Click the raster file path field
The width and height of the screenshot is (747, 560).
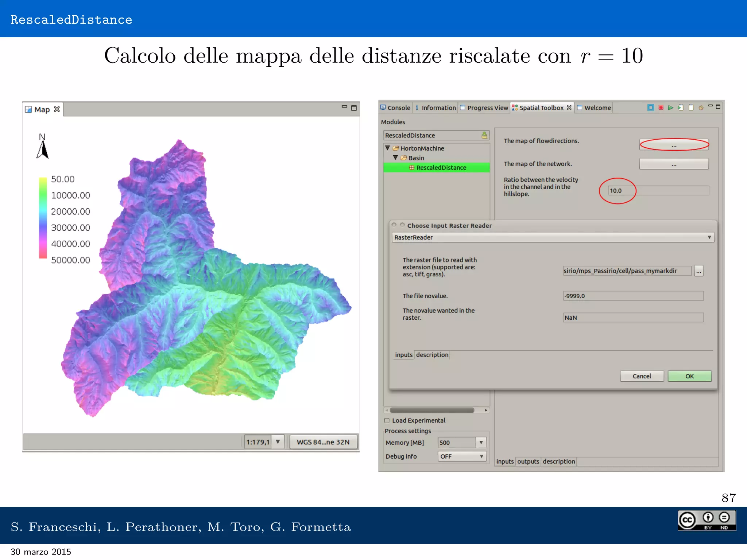click(627, 271)
